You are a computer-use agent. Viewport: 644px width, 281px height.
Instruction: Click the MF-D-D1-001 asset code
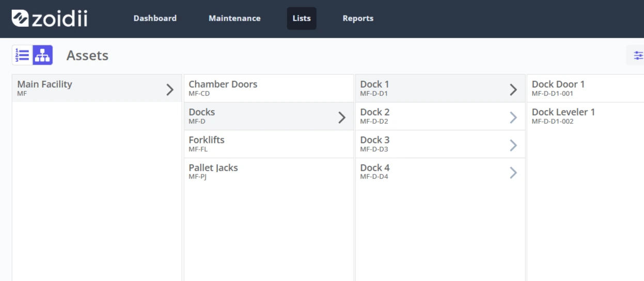pyautogui.click(x=552, y=94)
